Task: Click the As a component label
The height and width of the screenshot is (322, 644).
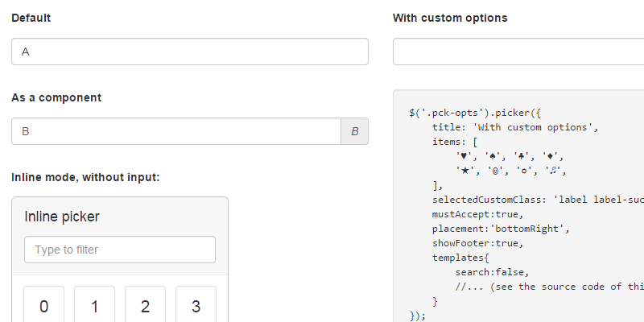Action: click(x=56, y=97)
